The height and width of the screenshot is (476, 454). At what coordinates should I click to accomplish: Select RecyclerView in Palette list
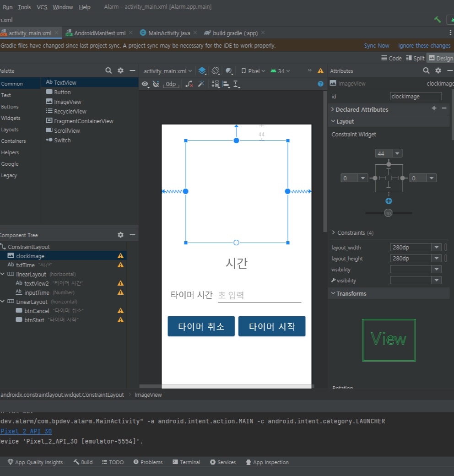pos(70,111)
